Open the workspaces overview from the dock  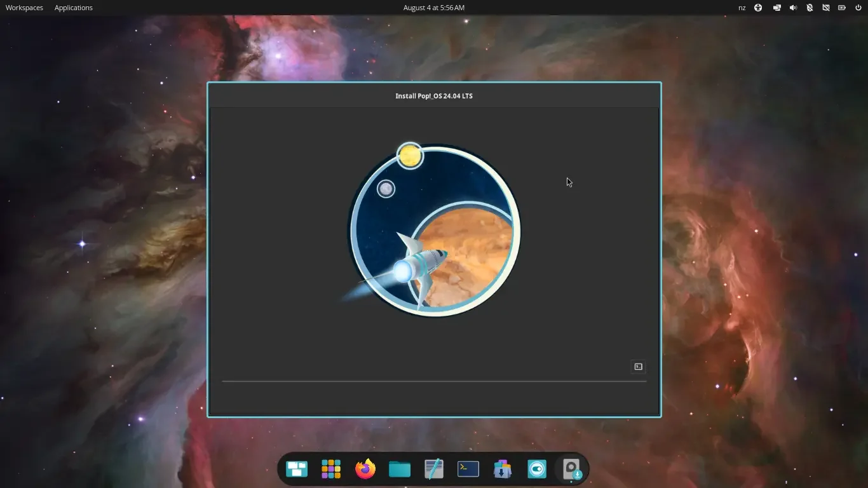pos(297,470)
